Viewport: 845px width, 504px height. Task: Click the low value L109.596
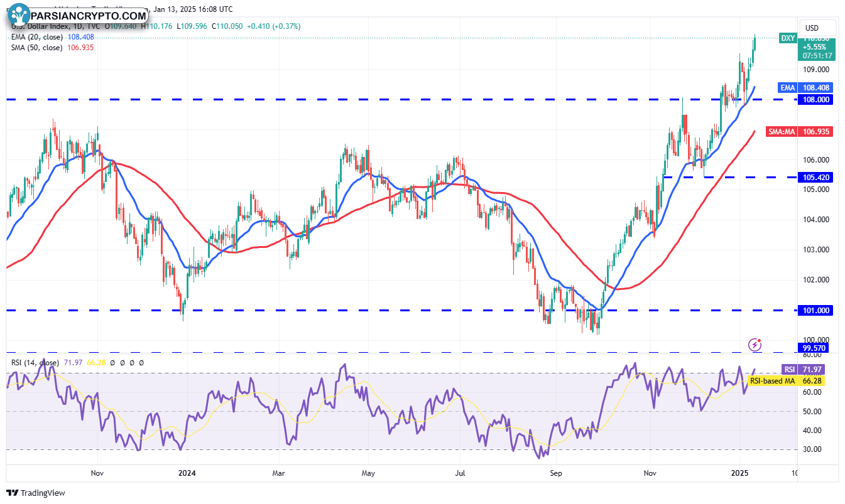(x=192, y=26)
